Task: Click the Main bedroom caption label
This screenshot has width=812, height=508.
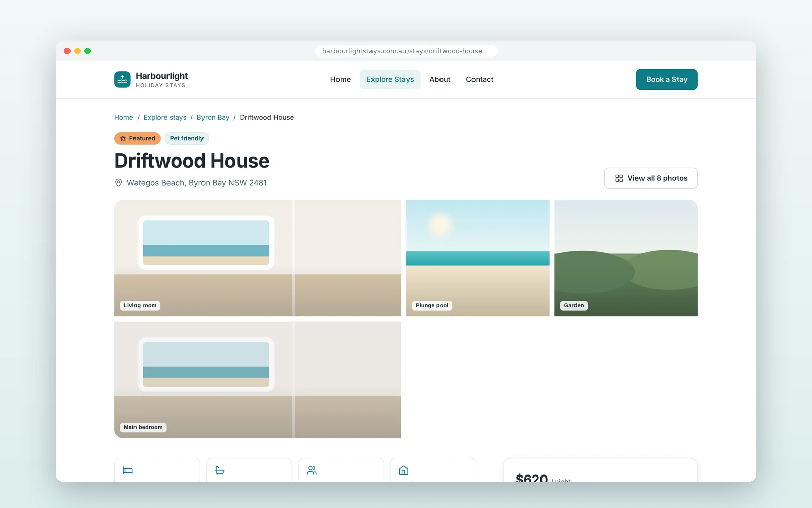Action: (143, 427)
